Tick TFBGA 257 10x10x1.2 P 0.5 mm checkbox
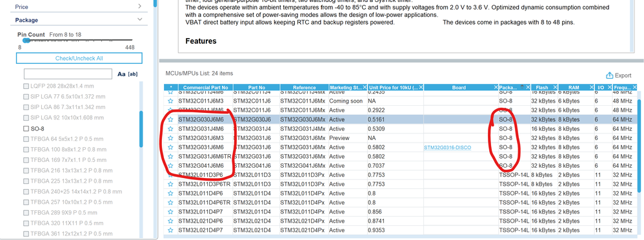Screen dimensions: 644x240 click(26, 202)
